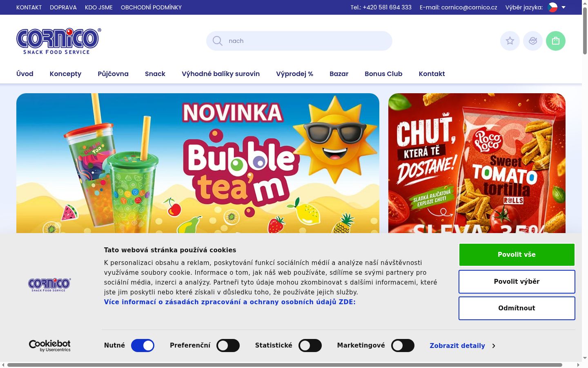Click the Cookiebot by Usercentrics logo
The image size is (588, 368).
pyautogui.click(x=50, y=346)
